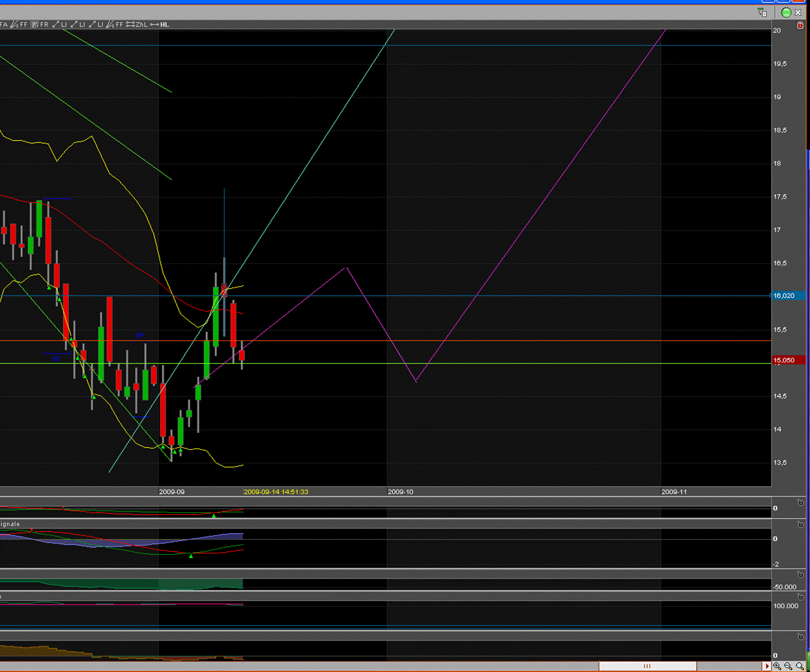The image size is (810, 672).
Task: Click the yellow 2009-09-14 14:51:33 timestamp
Action: [276, 492]
